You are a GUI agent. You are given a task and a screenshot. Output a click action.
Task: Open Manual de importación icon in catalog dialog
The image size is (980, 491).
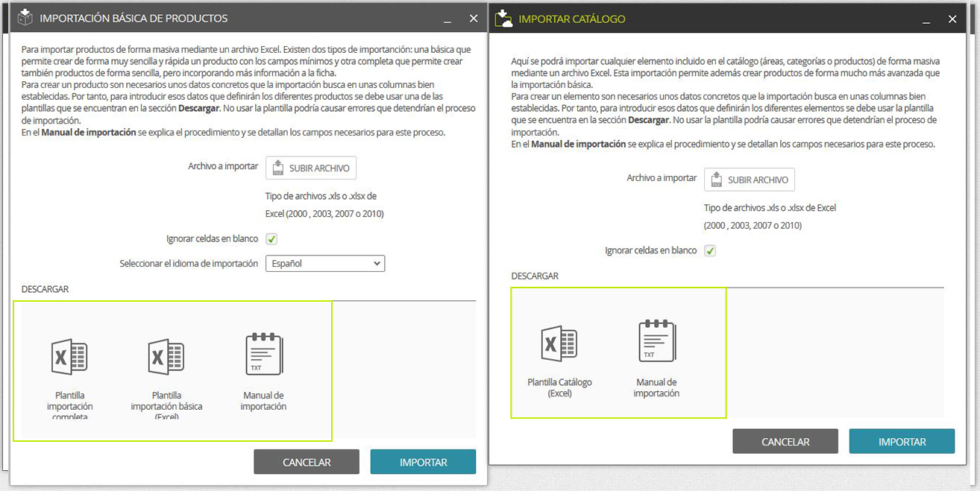pos(656,340)
